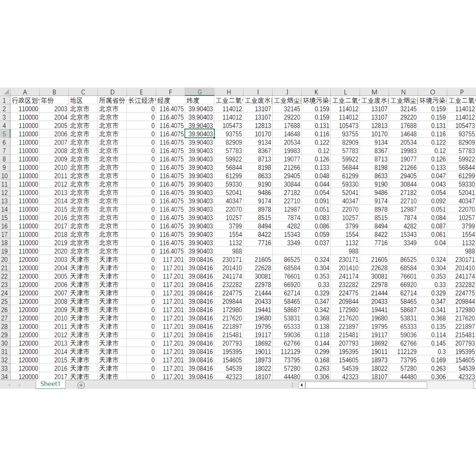
Task: Click the 所属省份 header cell
Action: [x=112, y=100]
